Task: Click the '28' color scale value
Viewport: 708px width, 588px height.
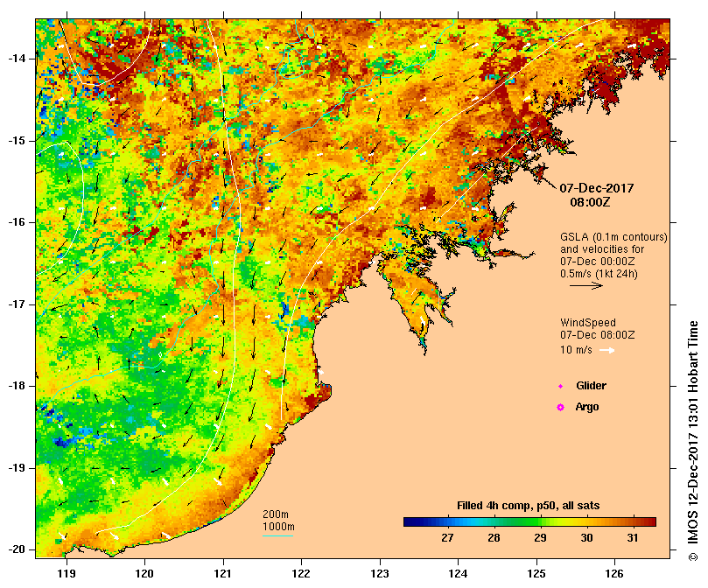Action: 494,538
